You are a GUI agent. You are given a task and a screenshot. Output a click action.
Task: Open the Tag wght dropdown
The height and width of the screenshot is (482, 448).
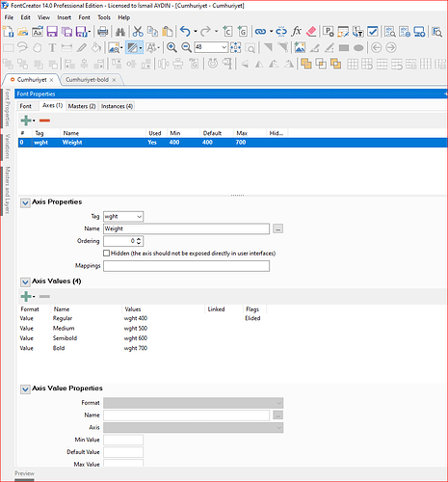tap(123, 217)
